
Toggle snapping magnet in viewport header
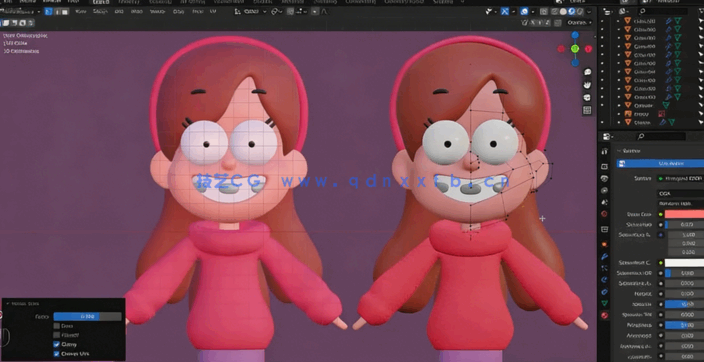(290, 11)
